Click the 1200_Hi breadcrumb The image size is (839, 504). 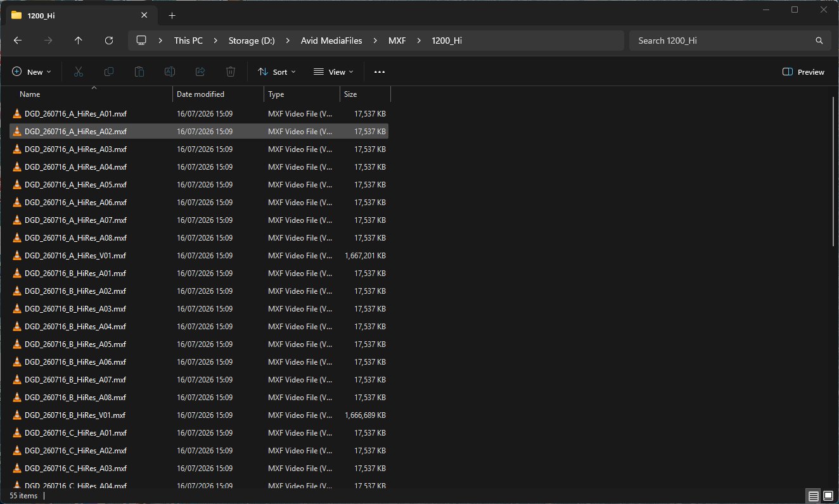pos(447,41)
